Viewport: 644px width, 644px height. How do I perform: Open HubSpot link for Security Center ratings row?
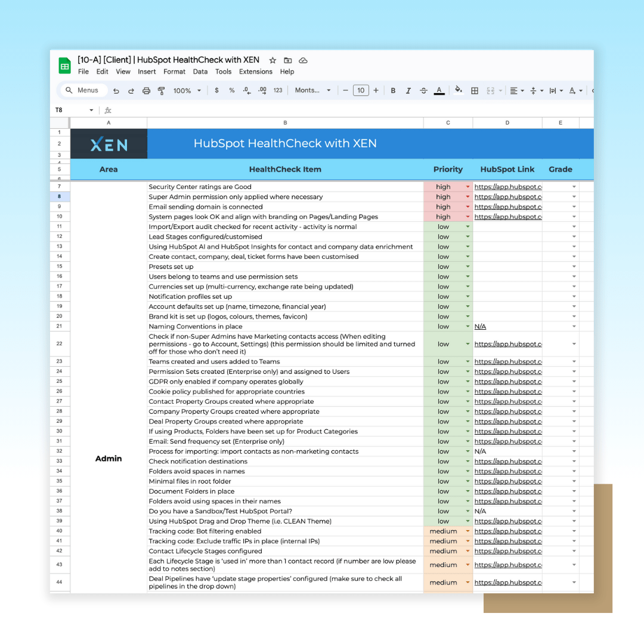point(508,187)
